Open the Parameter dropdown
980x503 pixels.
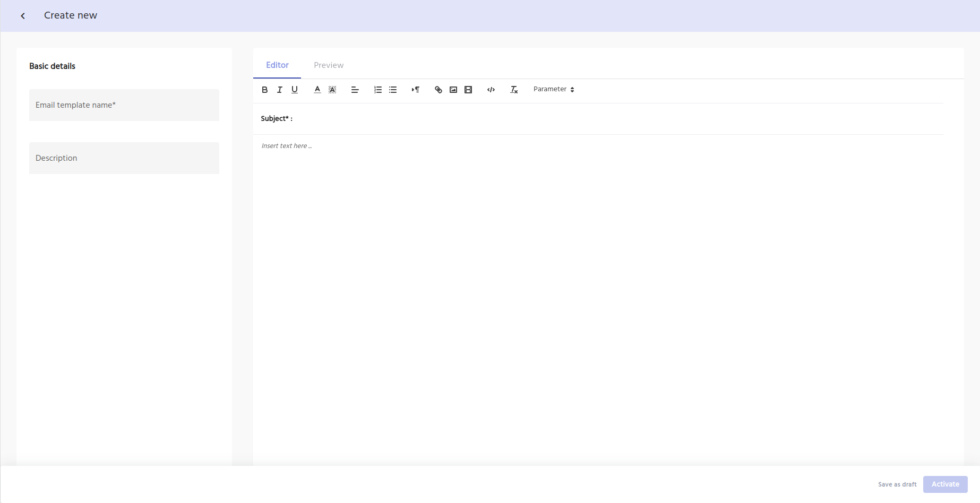554,89
